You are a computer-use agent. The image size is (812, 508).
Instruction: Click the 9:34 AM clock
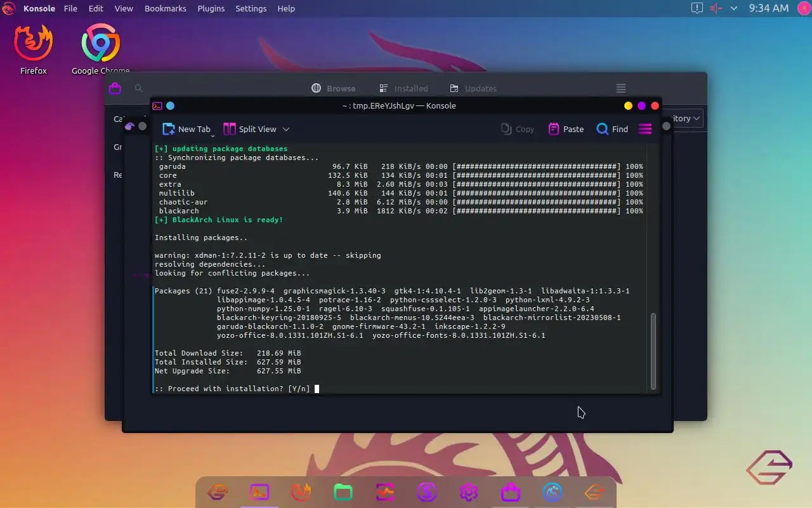pyautogui.click(x=769, y=8)
